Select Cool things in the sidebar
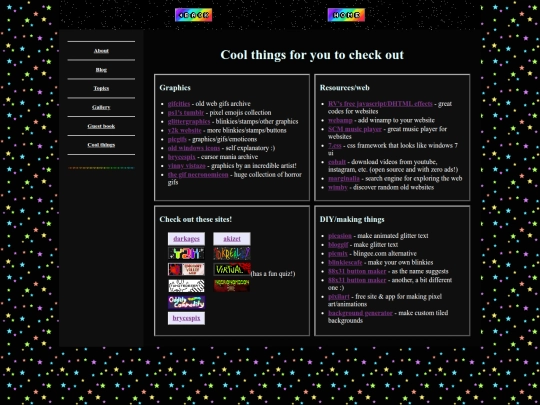The width and height of the screenshot is (540, 405). point(101,145)
